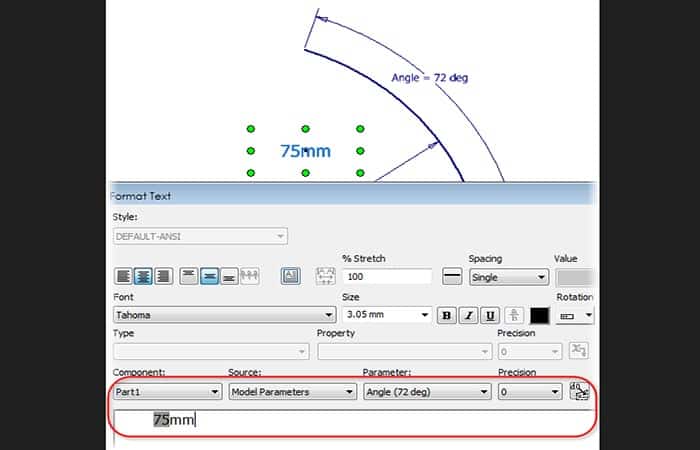The image size is (700, 450).
Task: Toggle Bold formatting
Action: 446,315
